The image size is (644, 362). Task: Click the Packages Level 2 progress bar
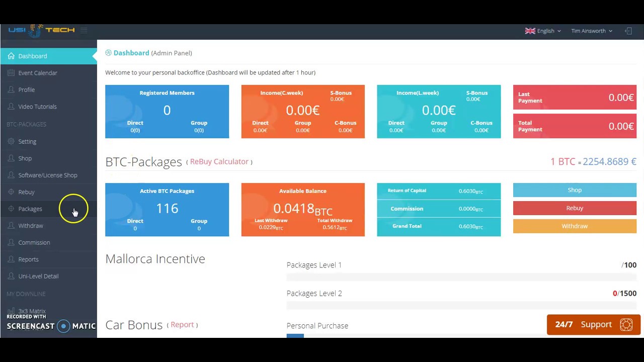click(461, 306)
